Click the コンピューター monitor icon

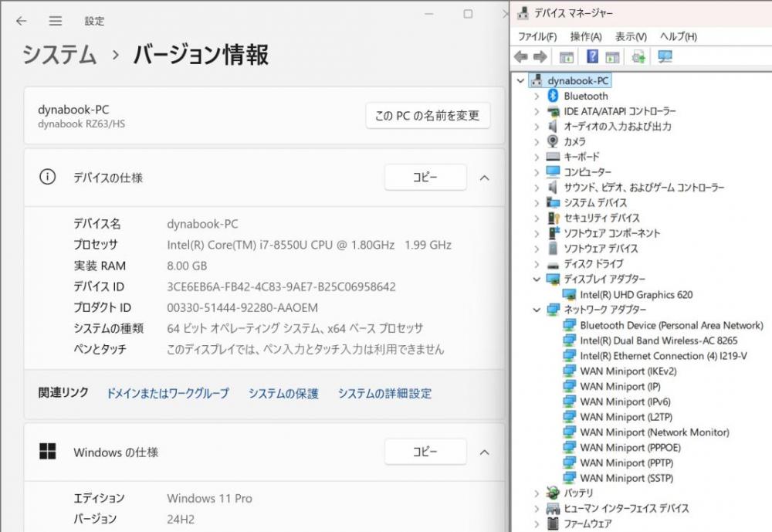(553, 172)
